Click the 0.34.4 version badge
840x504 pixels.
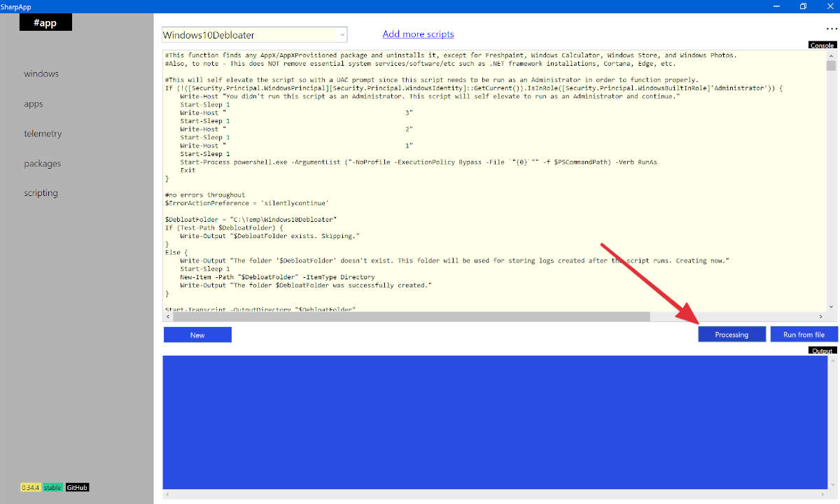click(30, 487)
